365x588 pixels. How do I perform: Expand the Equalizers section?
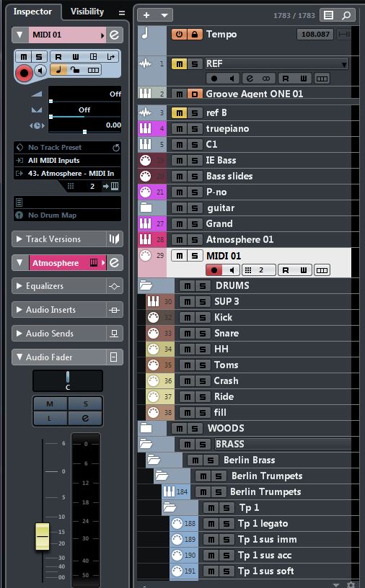point(19,286)
